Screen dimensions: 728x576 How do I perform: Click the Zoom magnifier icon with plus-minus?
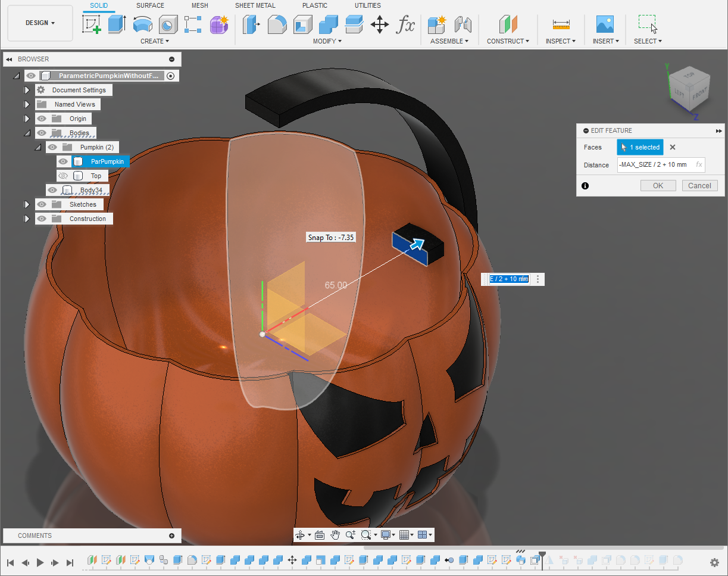pos(351,535)
